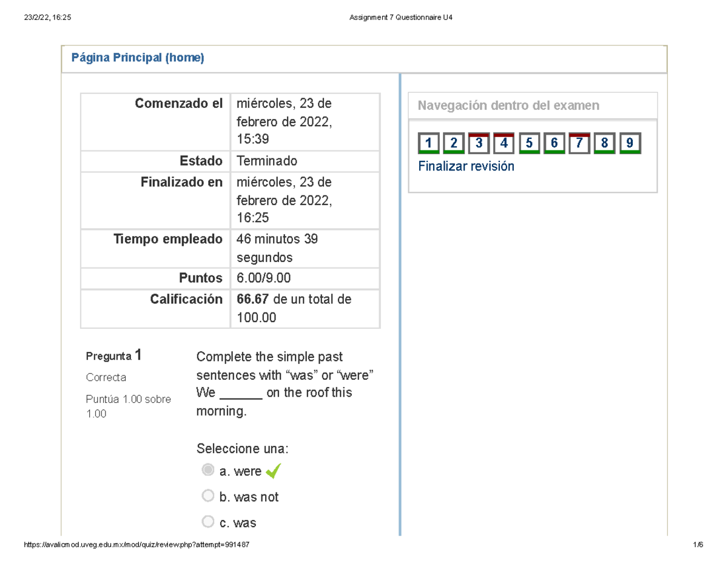Open question 4 in navigation block
The width and height of the screenshot is (728, 563).
tap(504, 143)
